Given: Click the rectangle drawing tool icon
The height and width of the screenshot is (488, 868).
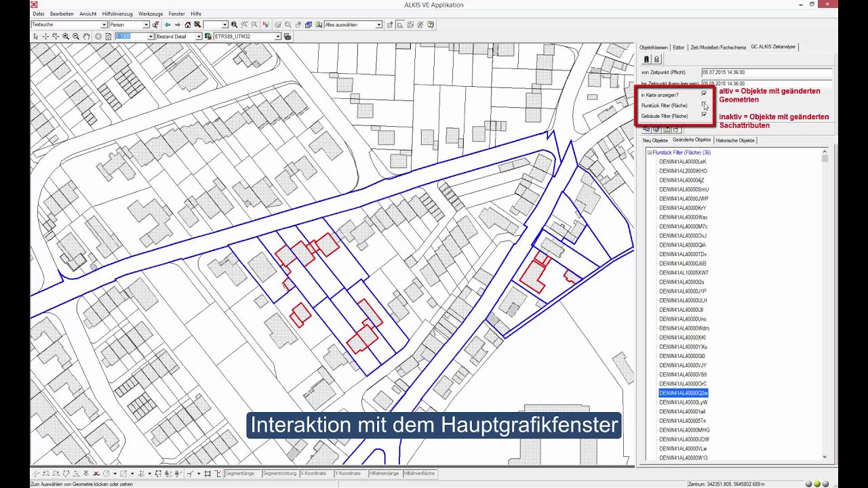Looking at the screenshot, I should (123, 473).
